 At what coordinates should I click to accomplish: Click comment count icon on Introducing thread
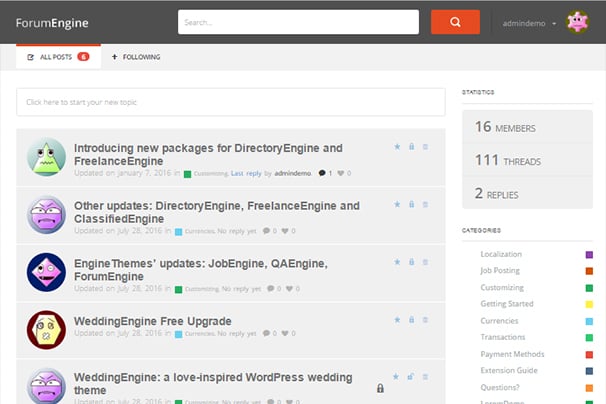(x=322, y=173)
